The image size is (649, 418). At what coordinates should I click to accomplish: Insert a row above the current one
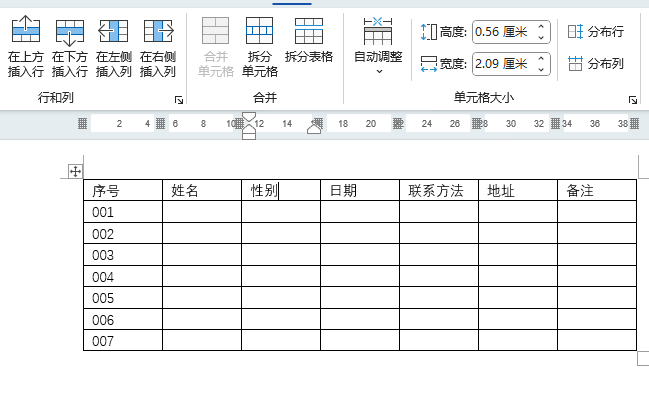pyautogui.click(x=26, y=46)
